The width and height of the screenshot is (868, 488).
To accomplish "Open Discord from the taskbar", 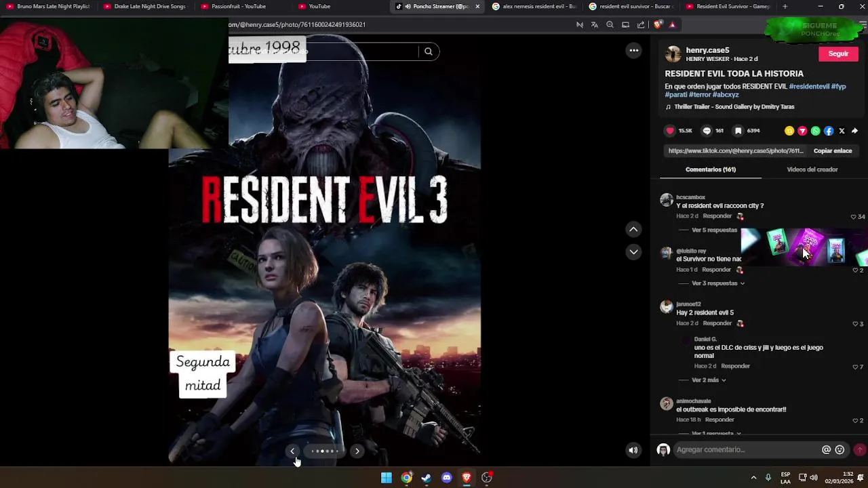I will [x=446, y=478].
